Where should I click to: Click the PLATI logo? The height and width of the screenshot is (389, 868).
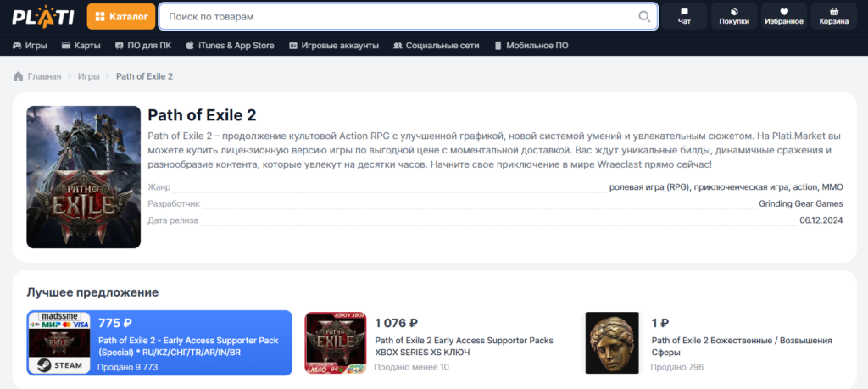click(x=43, y=17)
